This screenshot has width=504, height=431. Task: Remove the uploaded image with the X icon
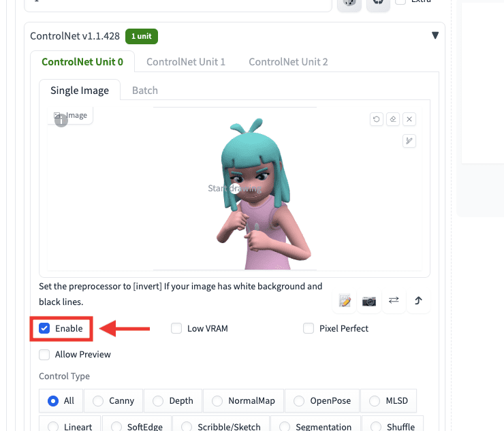coord(409,119)
